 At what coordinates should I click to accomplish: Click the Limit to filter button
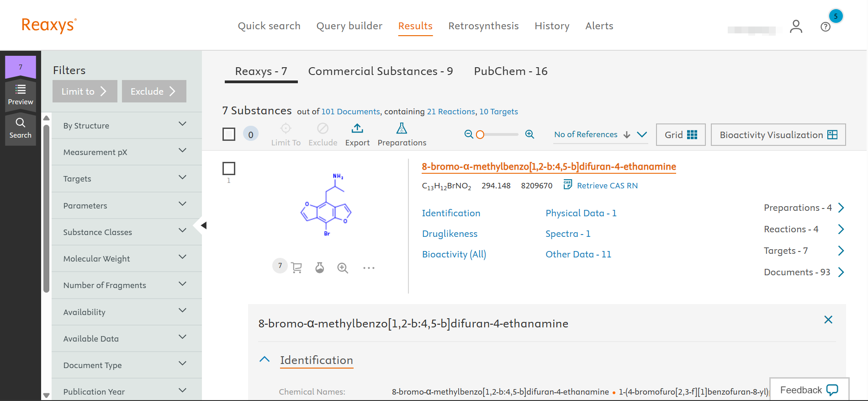85,91
